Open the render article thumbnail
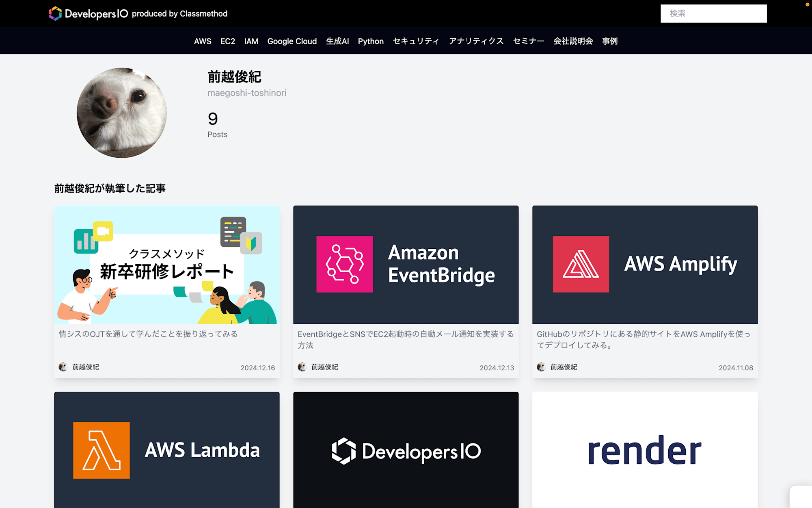812x508 pixels. coord(645,450)
